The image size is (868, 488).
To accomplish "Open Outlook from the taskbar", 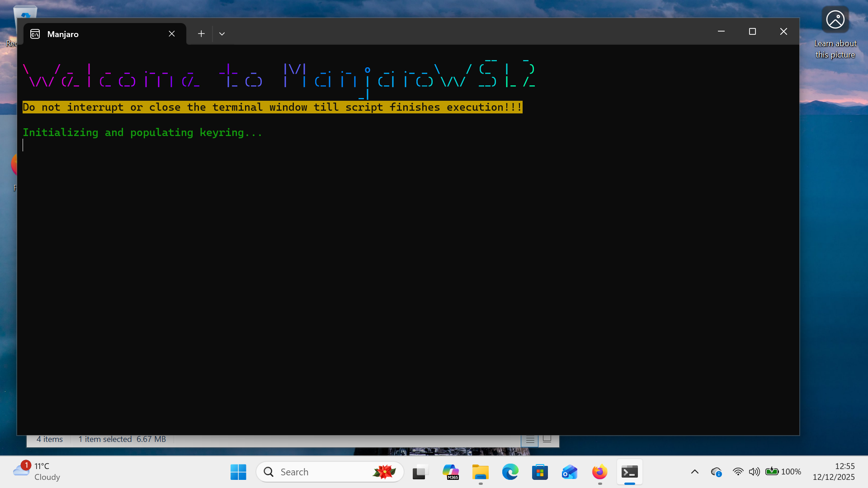I will coord(569,472).
